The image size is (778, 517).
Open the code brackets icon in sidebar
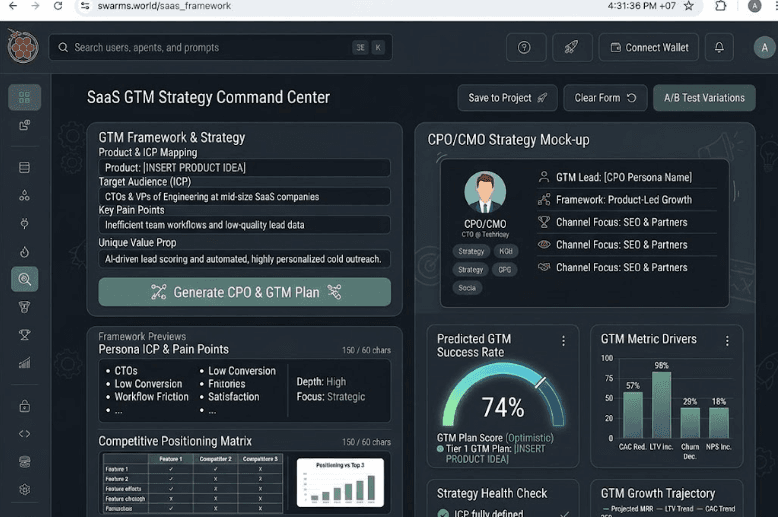tap(24, 434)
